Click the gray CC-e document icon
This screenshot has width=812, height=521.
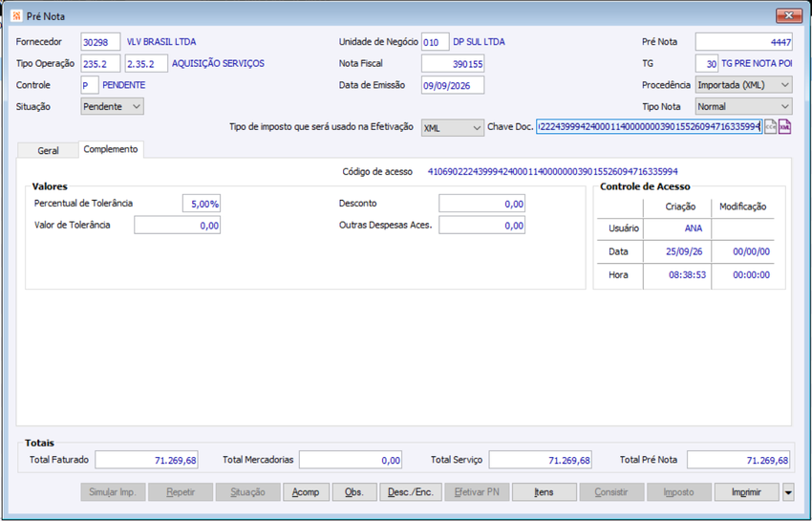pyautogui.click(x=771, y=126)
